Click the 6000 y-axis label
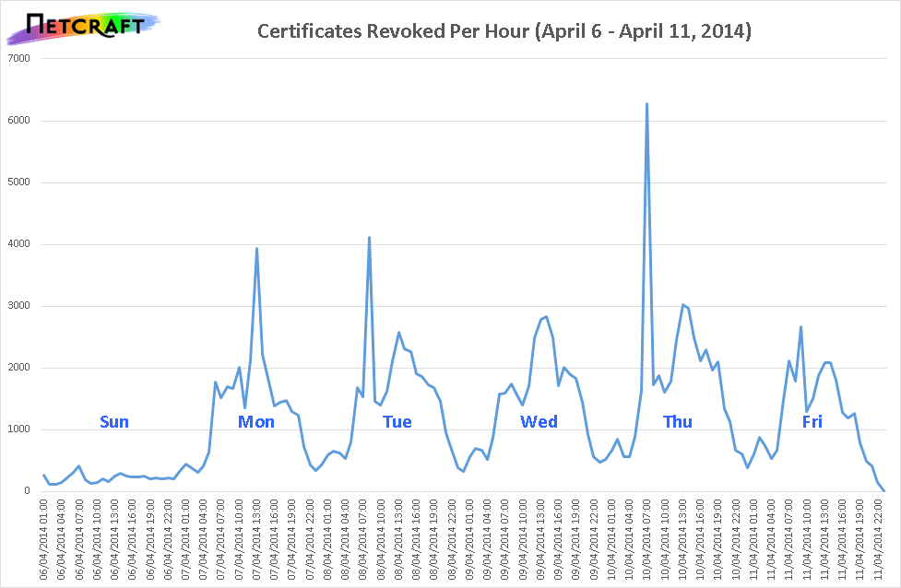This screenshot has width=901, height=588. coord(18,121)
